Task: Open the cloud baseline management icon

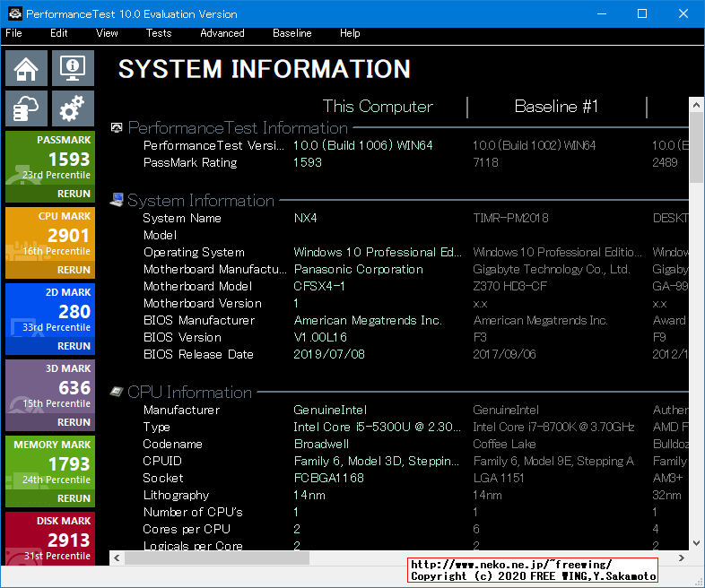Action: tap(26, 108)
